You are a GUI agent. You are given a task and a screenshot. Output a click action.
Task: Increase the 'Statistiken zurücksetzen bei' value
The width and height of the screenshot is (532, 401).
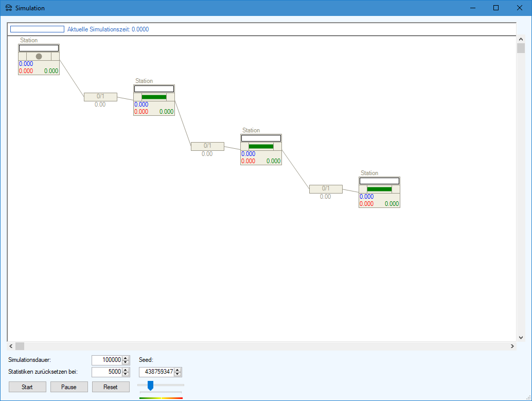pos(126,370)
